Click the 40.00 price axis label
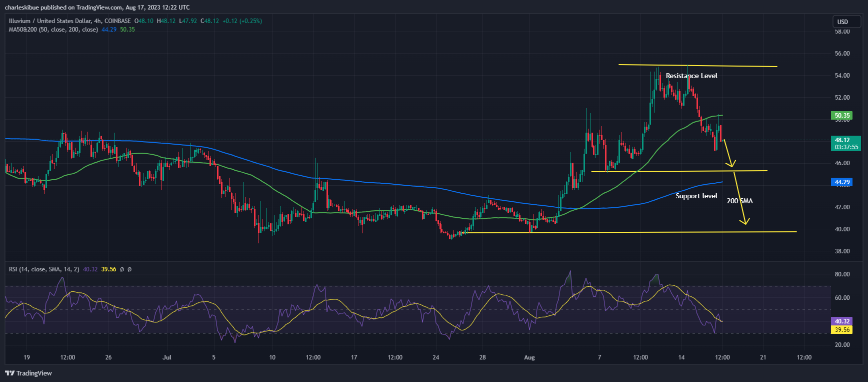Viewport: 868px width, 382px height. coord(842,229)
